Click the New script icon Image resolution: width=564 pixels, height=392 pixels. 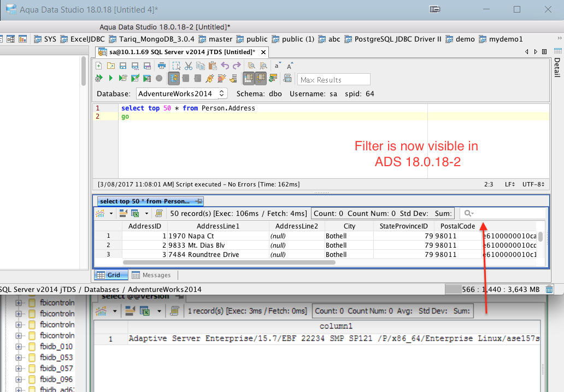pos(98,66)
